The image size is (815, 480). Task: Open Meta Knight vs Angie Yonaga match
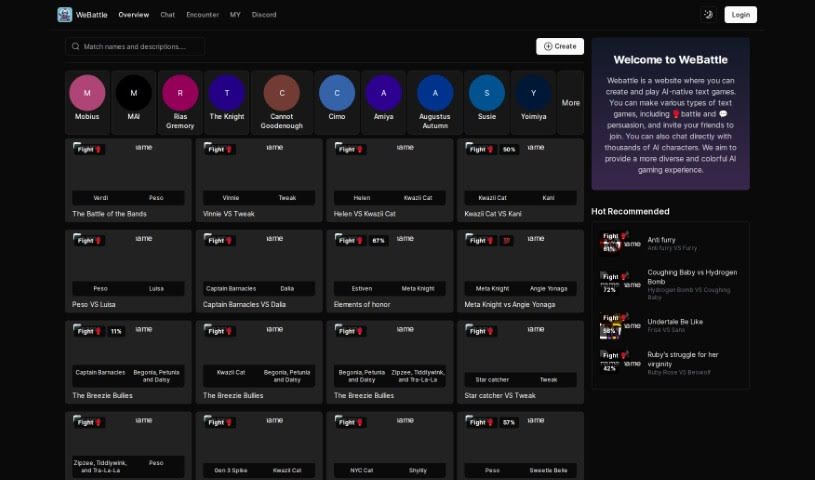pos(520,271)
